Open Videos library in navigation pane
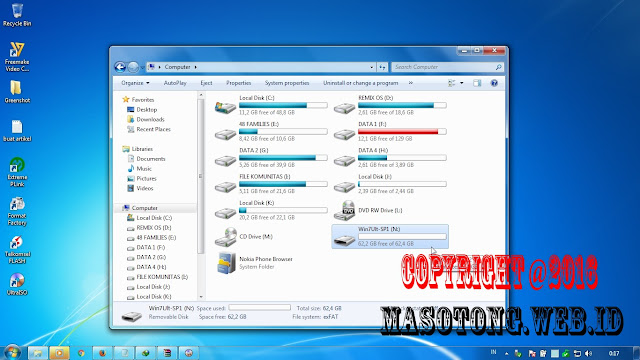 tap(144, 188)
